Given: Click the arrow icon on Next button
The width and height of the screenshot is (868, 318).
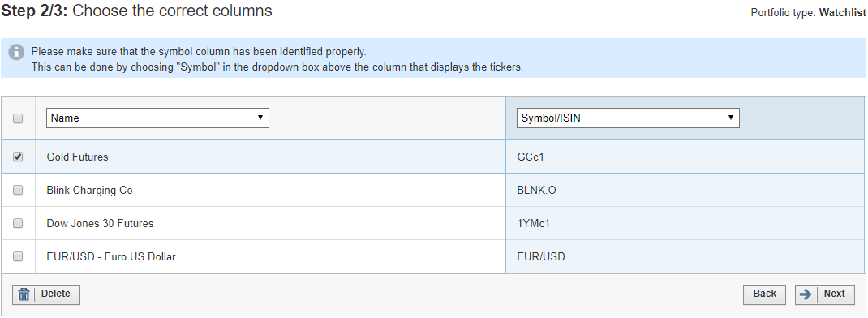Looking at the screenshot, I should click(x=806, y=294).
